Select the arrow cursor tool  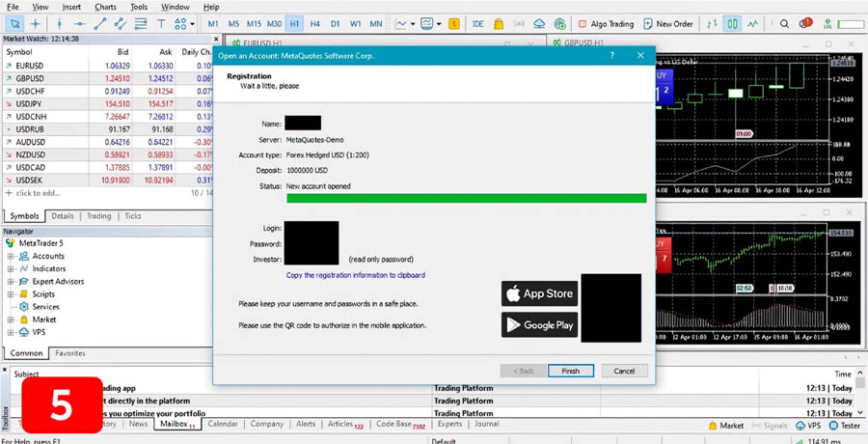pos(14,24)
